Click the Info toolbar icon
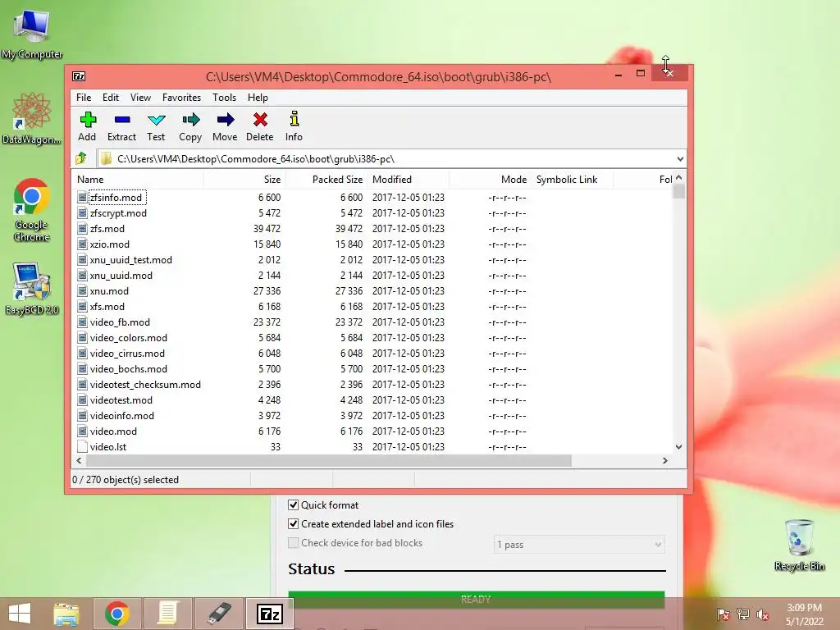Screen dimensions: 840x630 tap(294, 119)
